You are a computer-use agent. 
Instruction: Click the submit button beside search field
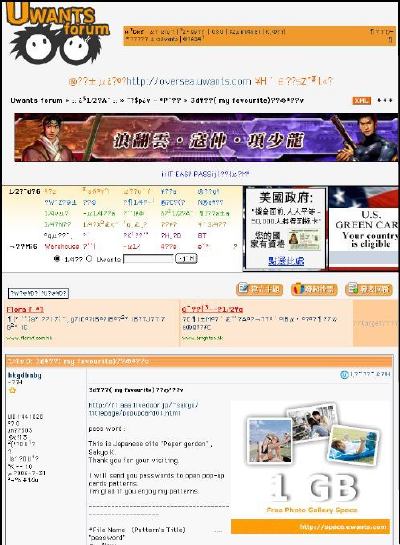tap(186, 259)
